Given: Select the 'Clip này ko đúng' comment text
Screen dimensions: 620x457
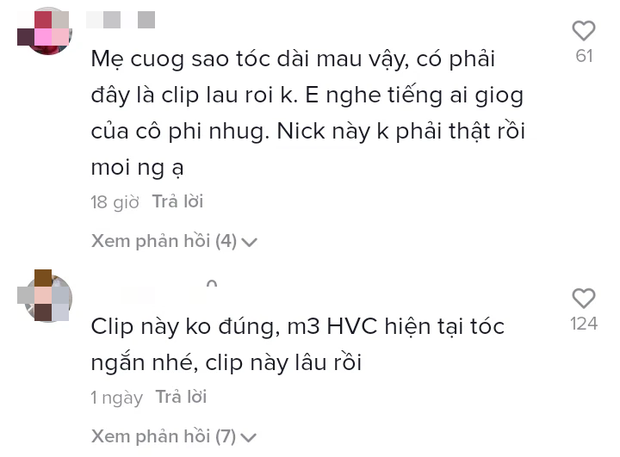Looking at the screenshot, I should click(x=298, y=345).
